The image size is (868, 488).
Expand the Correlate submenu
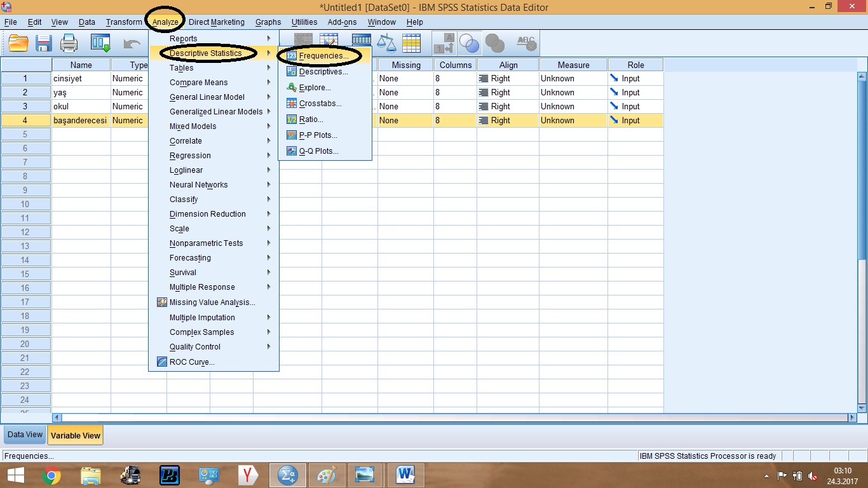pyautogui.click(x=214, y=141)
